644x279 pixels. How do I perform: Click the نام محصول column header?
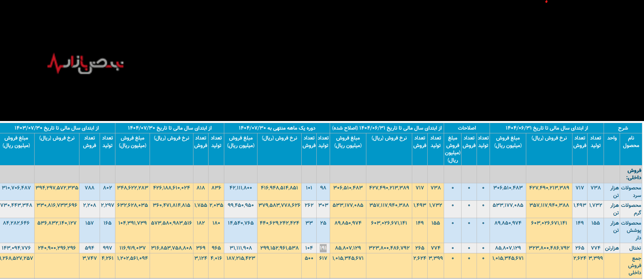(x=631, y=142)
